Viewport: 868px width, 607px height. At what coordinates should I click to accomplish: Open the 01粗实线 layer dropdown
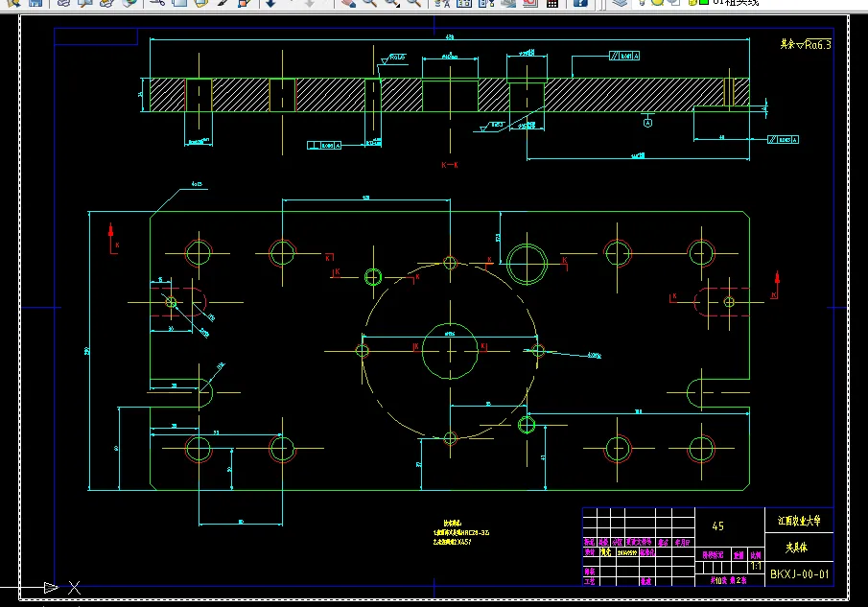coord(736,3)
